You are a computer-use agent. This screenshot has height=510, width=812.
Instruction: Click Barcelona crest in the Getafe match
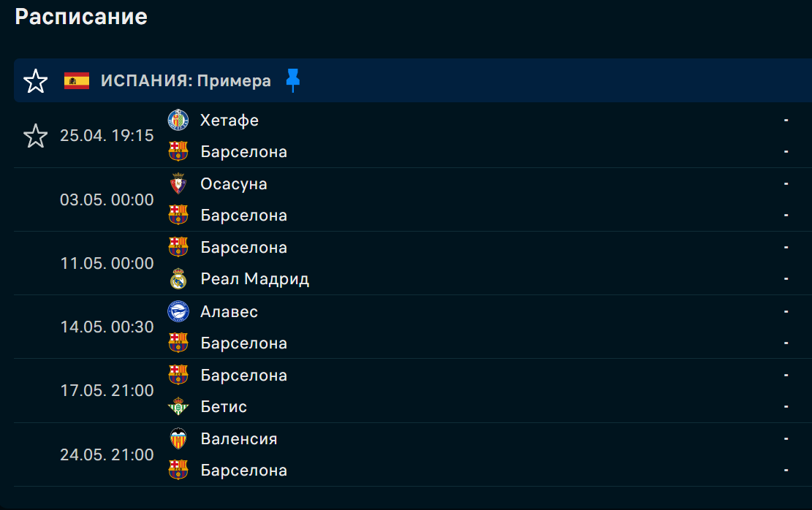[x=178, y=151]
